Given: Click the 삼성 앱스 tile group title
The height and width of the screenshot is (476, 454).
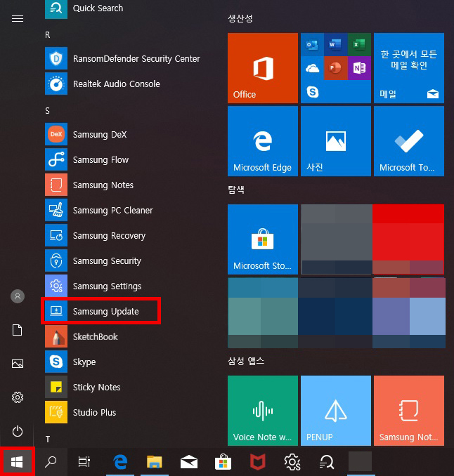Looking at the screenshot, I should coord(246,361).
